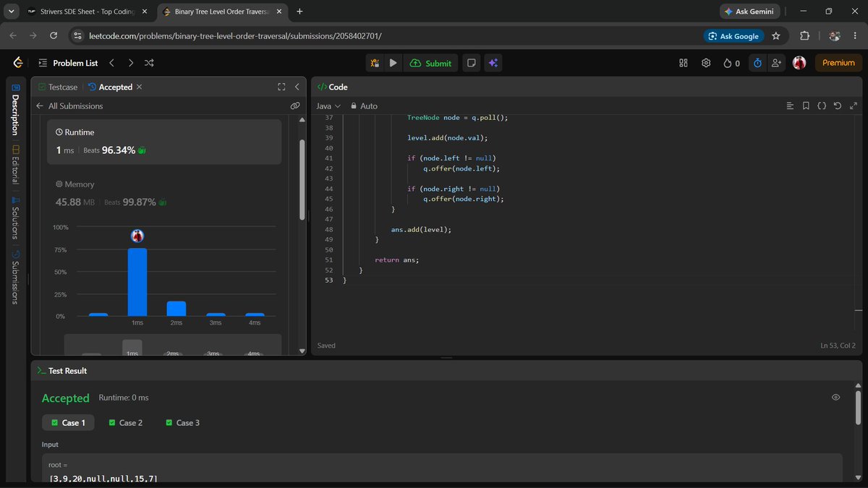
Task: Click the Submit button
Action: pyautogui.click(x=430, y=63)
